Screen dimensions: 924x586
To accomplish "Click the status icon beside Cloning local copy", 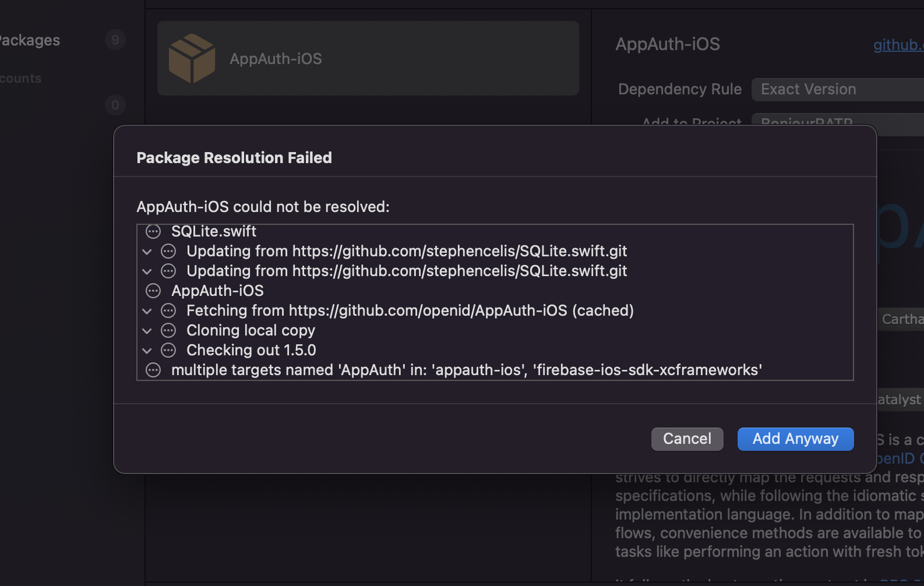I will tap(168, 330).
